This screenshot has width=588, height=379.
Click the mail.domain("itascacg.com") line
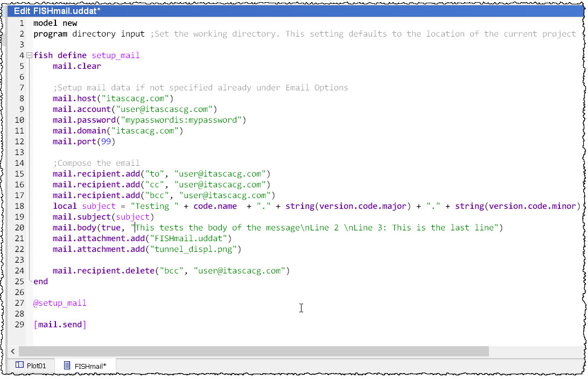click(x=118, y=131)
